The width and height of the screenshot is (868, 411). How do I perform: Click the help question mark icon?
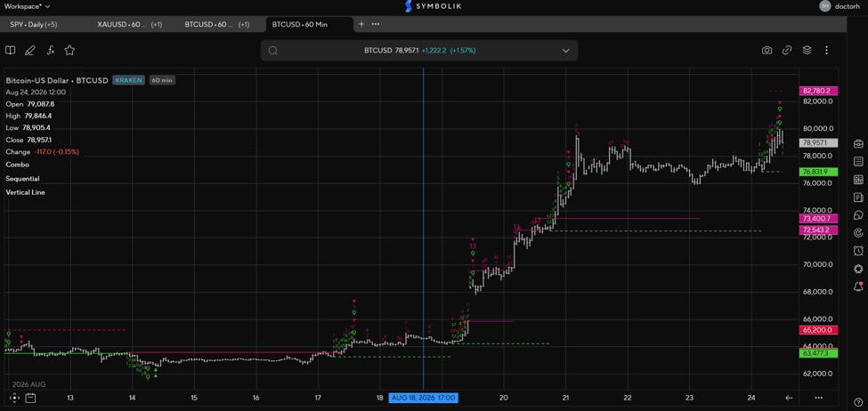click(x=858, y=401)
